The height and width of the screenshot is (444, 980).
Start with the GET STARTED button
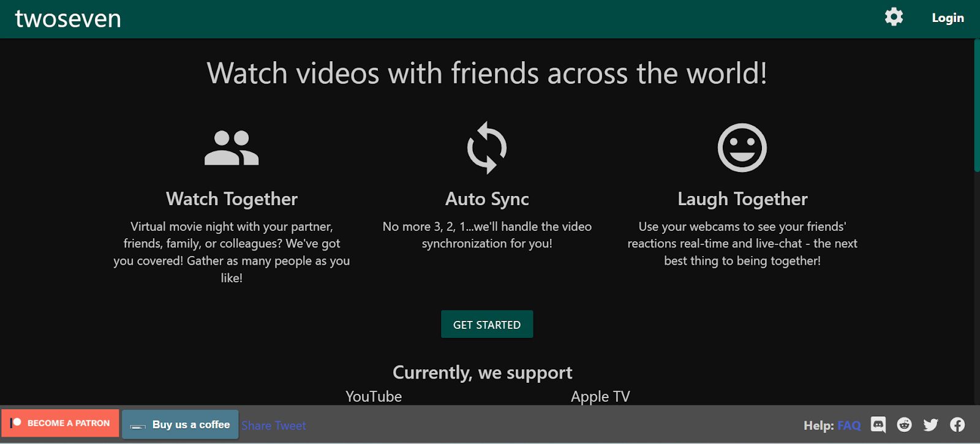pos(487,325)
